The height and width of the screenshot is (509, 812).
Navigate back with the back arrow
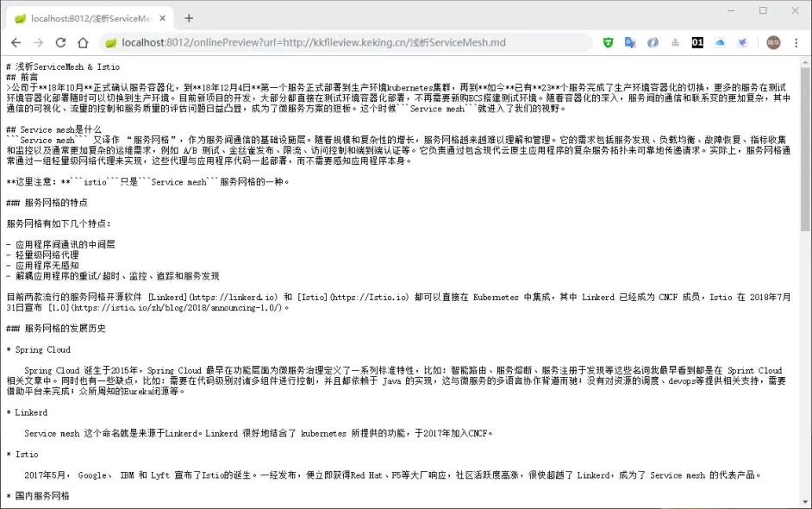pos(17,41)
